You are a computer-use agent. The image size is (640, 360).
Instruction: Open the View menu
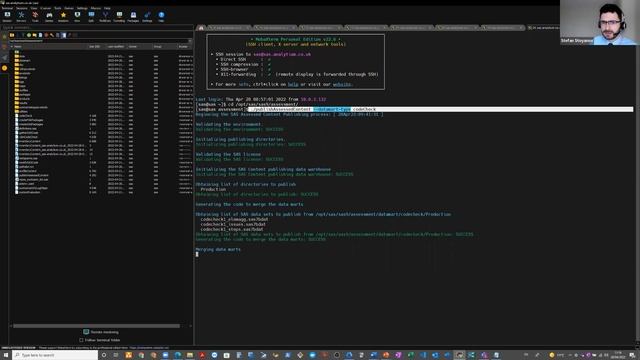(x=34, y=8)
